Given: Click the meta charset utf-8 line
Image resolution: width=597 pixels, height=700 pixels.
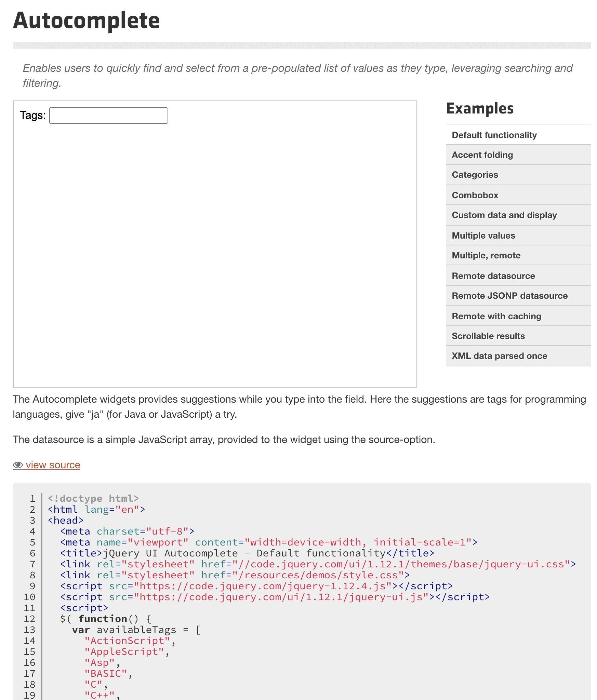Looking at the screenshot, I should [x=127, y=531].
